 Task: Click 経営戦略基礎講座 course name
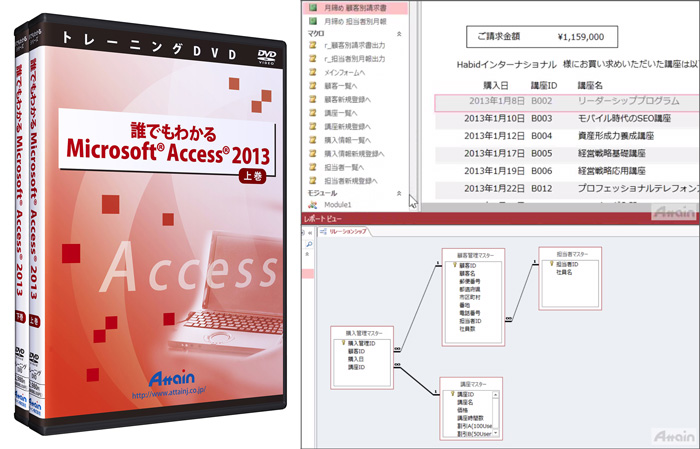(612, 153)
